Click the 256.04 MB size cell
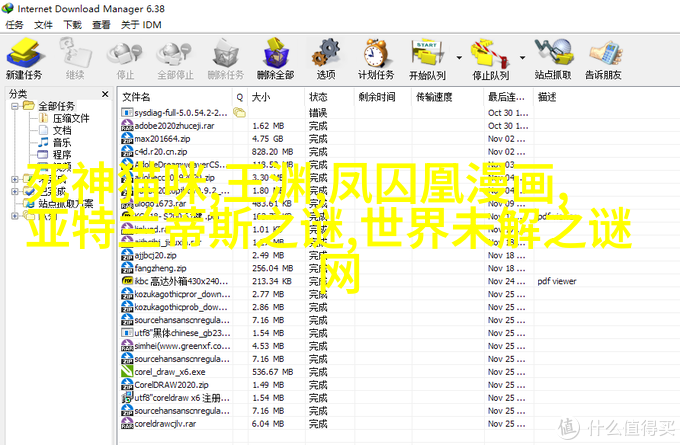Screen dimensions: 680x445 pyautogui.click(x=272, y=268)
